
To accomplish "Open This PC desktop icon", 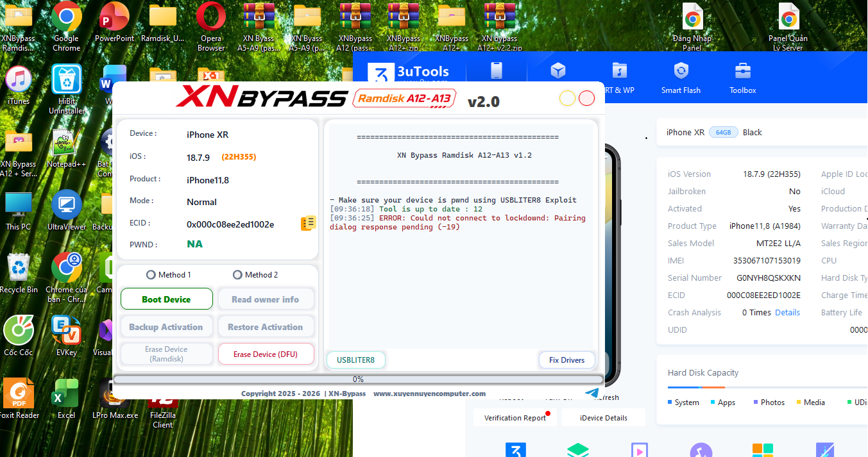I will (x=18, y=210).
